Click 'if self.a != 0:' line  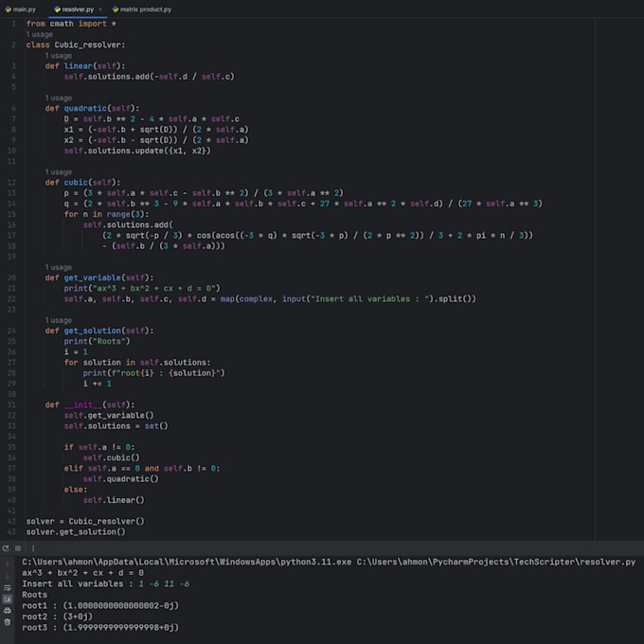[x=99, y=447]
